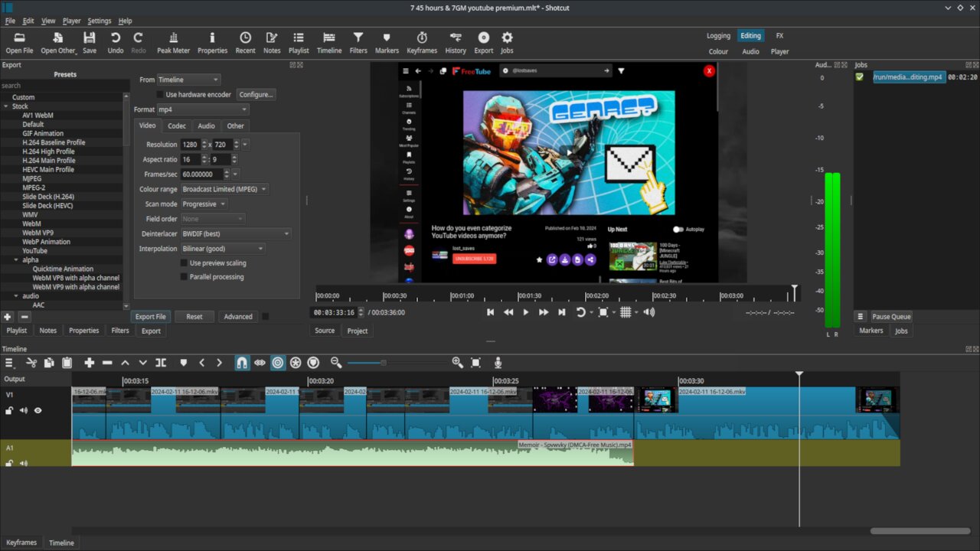980x551 pixels.
Task: Show the Filters panel from toolbar
Action: (358, 43)
